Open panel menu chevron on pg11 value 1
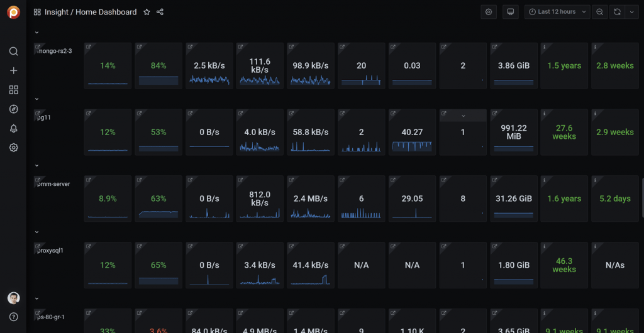Viewport: 644px width, 333px height. point(464,116)
